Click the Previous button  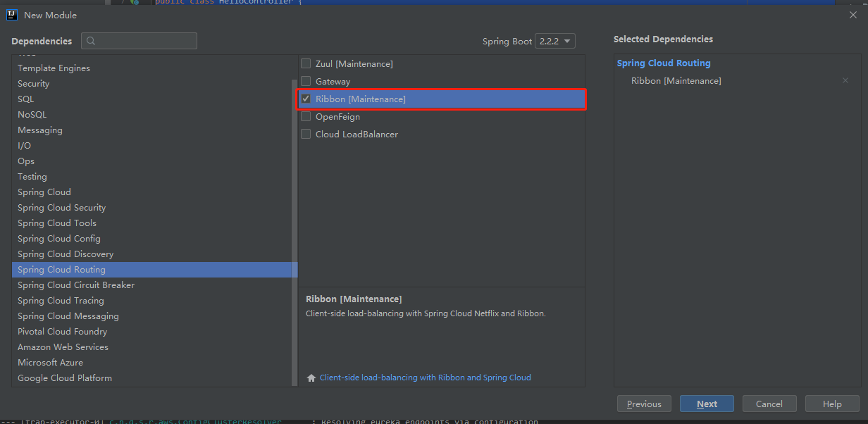(644, 404)
